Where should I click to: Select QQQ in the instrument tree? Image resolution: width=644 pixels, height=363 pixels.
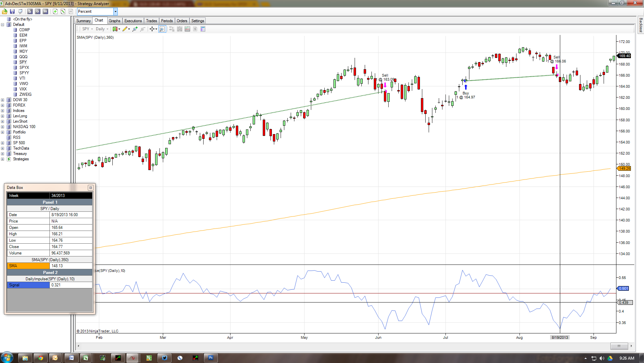(23, 57)
